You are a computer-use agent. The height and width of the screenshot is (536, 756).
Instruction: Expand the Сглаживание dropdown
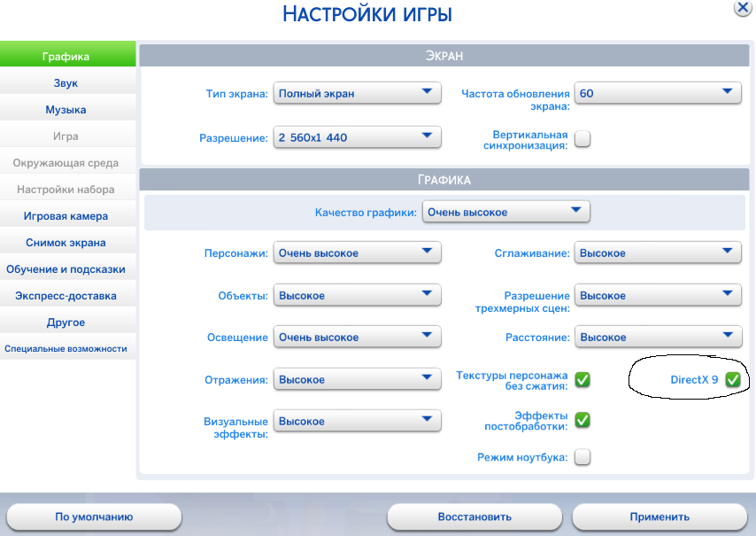[x=658, y=252]
